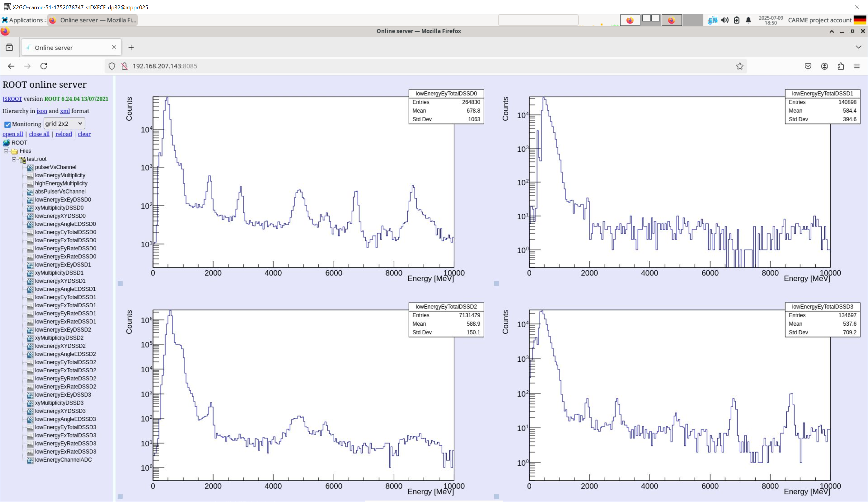Collapse the test.root file node
The image size is (868, 502).
(x=14, y=159)
